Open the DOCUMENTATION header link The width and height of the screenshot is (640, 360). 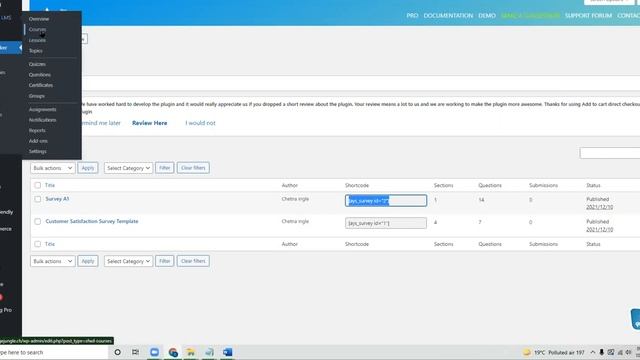[x=448, y=16]
